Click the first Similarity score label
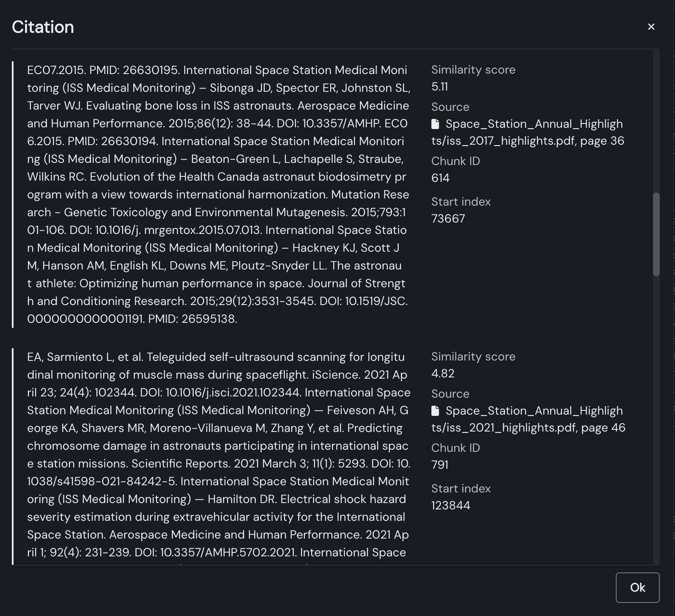 pos(473,70)
